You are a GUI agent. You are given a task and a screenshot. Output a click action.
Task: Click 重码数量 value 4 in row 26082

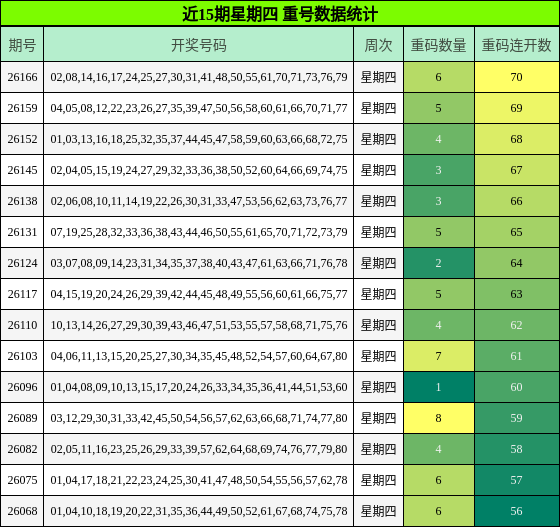(439, 449)
